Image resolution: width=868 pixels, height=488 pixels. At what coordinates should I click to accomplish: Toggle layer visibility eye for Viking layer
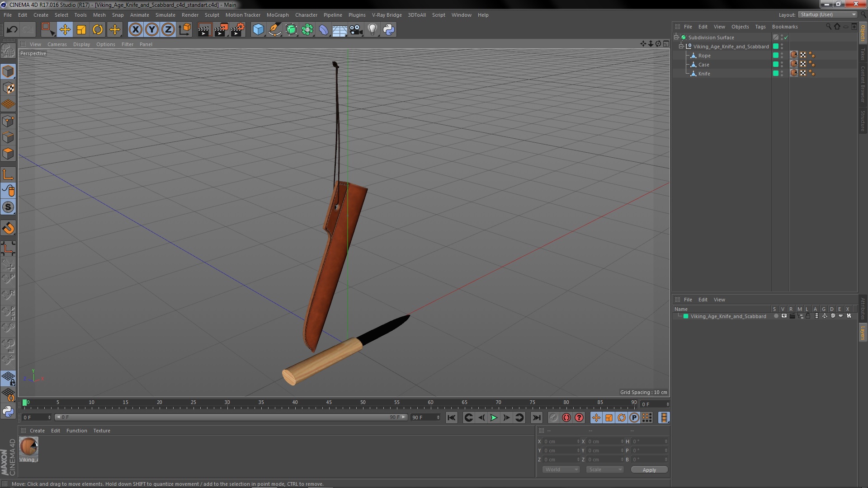click(784, 316)
